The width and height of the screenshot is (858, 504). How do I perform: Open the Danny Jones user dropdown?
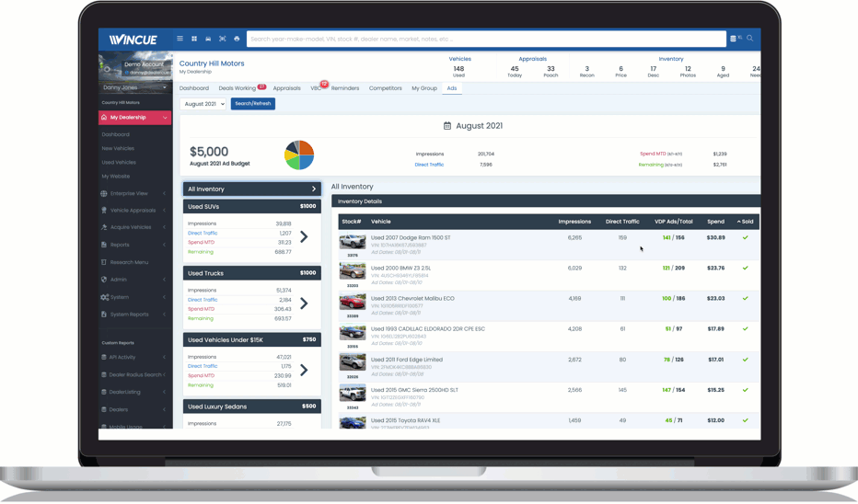pyautogui.click(x=135, y=87)
